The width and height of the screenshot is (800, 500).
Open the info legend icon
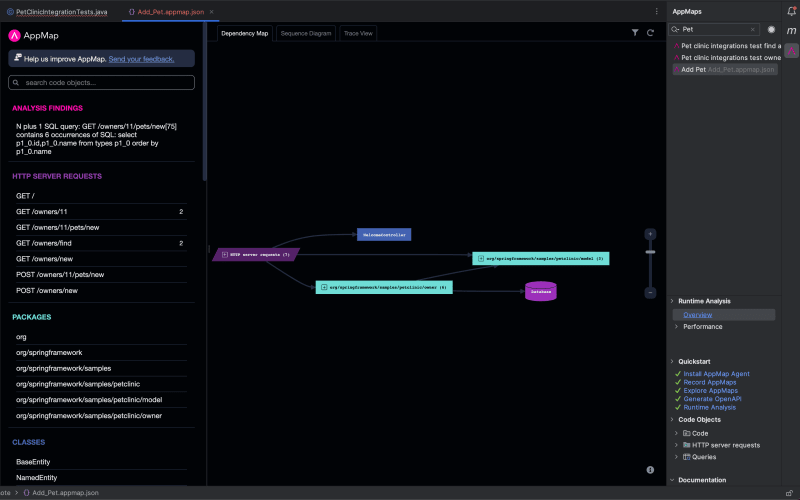click(650, 470)
